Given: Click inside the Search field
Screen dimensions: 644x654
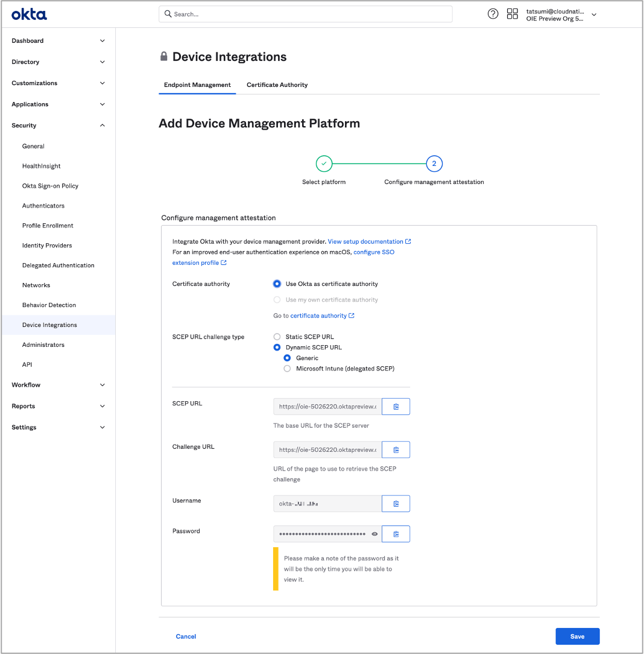Looking at the screenshot, I should point(305,13).
